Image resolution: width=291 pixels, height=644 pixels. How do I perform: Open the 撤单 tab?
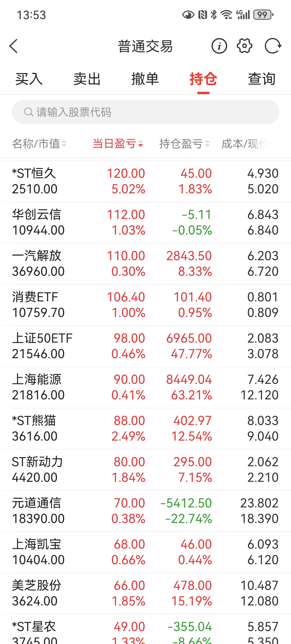click(x=145, y=79)
